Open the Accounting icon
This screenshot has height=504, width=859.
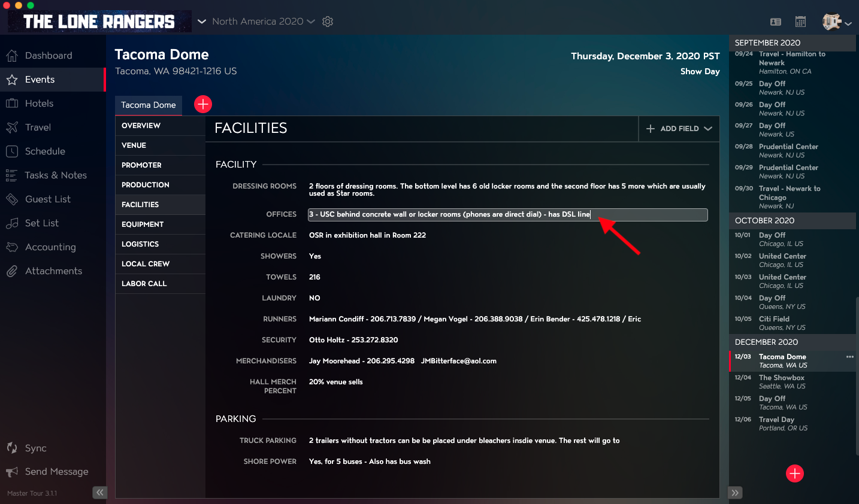[x=12, y=247]
